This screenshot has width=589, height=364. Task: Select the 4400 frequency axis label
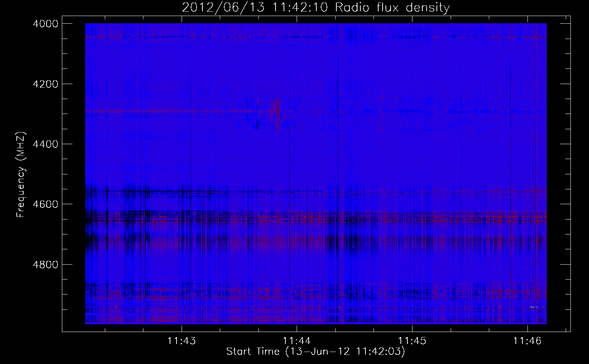(45, 144)
